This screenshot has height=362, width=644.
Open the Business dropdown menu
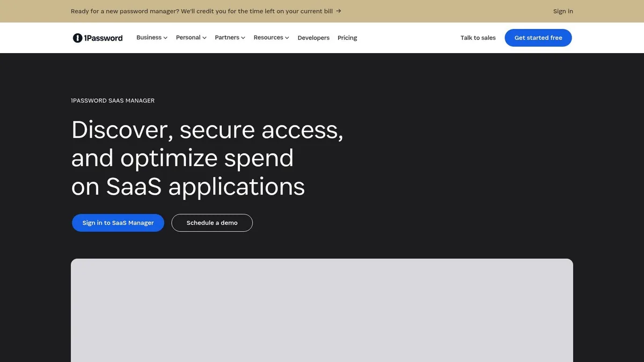tap(152, 38)
